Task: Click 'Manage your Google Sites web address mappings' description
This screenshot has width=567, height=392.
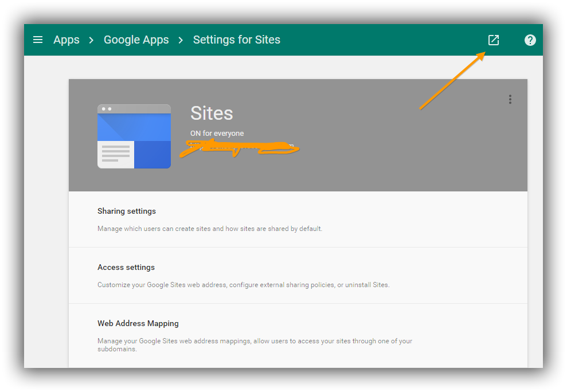Action: (x=255, y=345)
